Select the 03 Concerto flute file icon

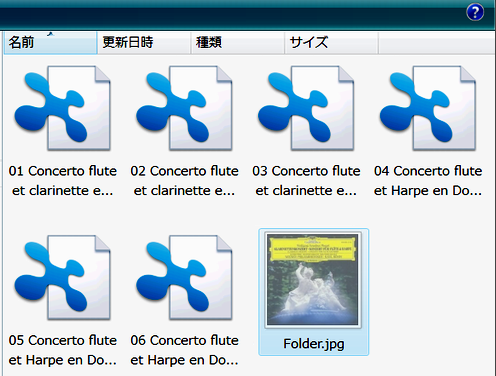click(x=306, y=108)
